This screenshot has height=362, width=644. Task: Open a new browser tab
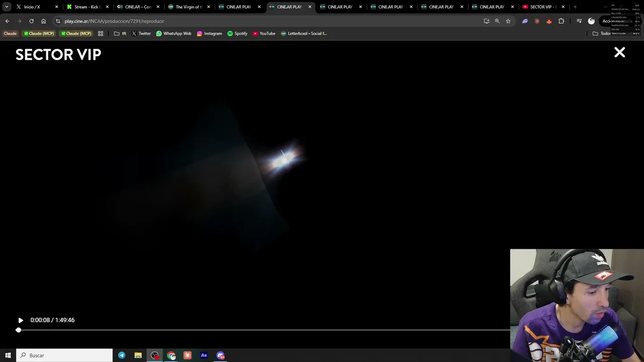point(575,7)
